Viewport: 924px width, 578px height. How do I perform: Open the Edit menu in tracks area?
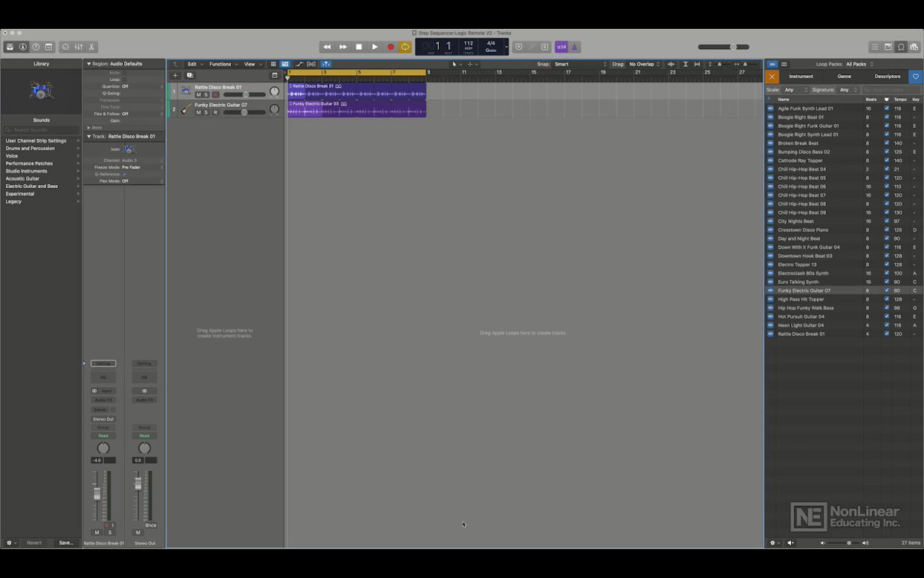195,64
